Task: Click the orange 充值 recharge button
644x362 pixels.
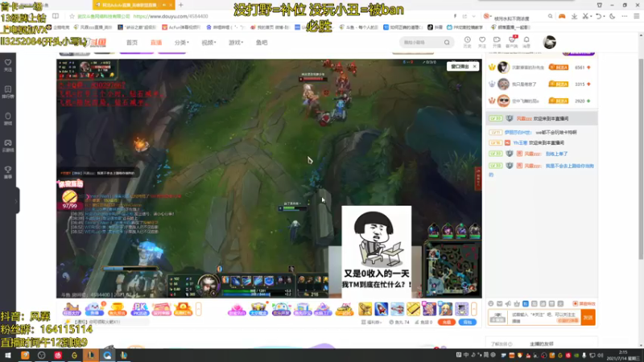Action: tap(447, 323)
